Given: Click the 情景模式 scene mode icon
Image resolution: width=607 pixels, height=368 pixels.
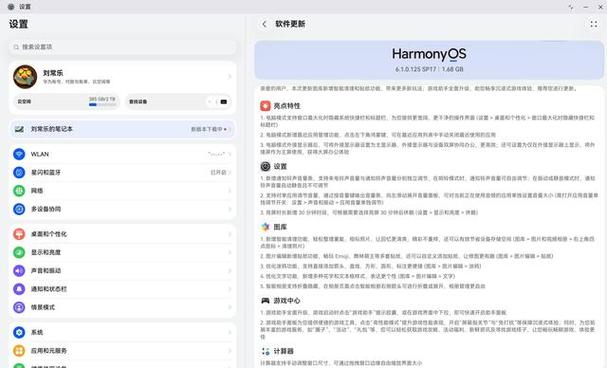Looking at the screenshot, I should point(19,307).
